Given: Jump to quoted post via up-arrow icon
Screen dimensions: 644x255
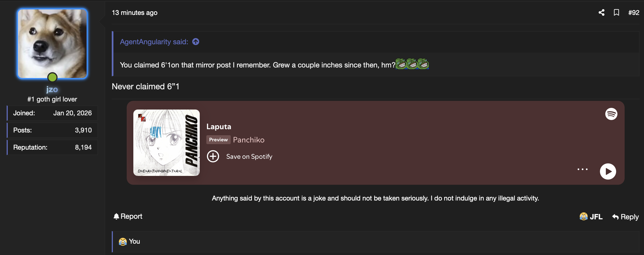Looking at the screenshot, I should (x=196, y=41).
